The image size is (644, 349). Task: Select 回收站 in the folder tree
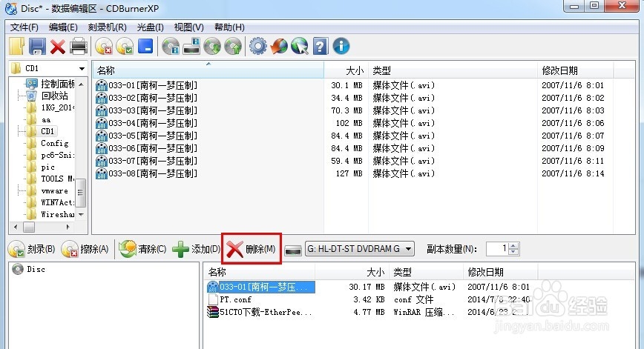pyautogui.click(x=54, y=96)
